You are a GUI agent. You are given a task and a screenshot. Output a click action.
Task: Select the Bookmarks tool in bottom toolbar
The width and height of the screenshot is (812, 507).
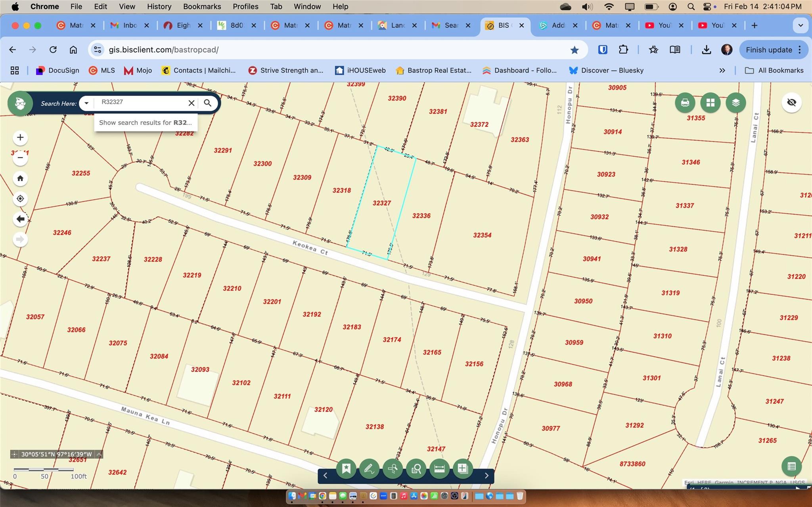346,469
